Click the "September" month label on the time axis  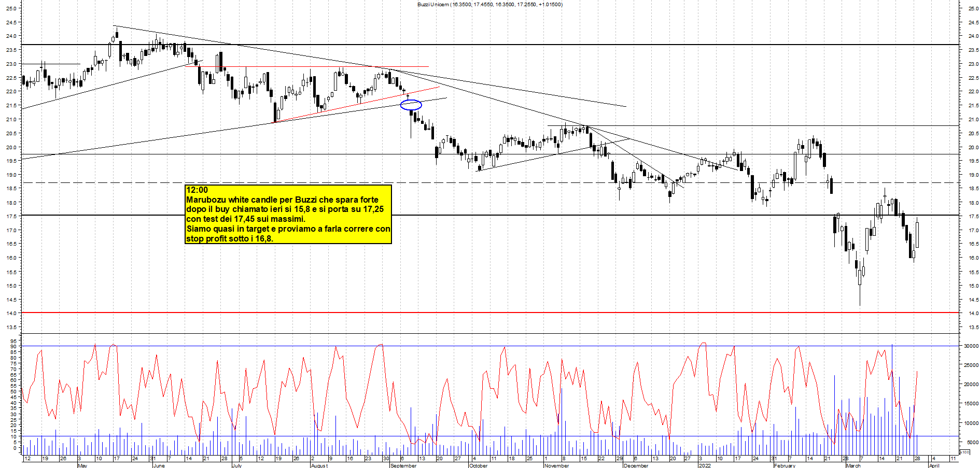pos(403,465)
